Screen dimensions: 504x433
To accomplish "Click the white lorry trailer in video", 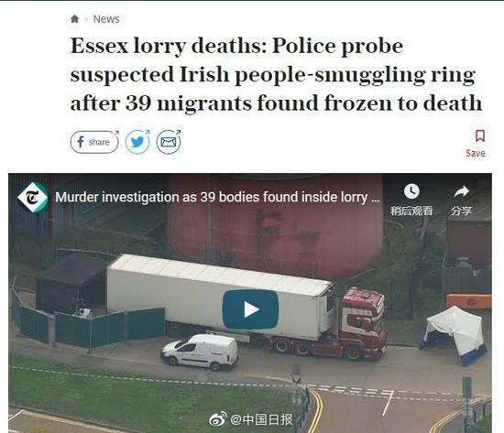I will 219,297.
